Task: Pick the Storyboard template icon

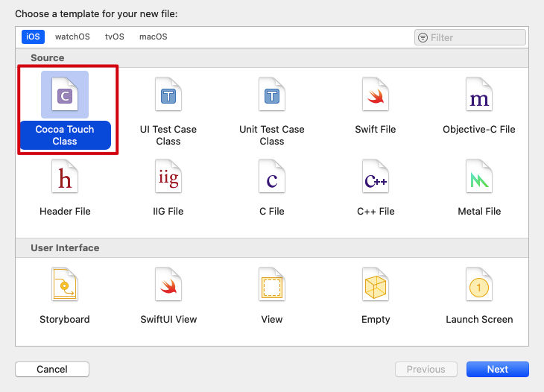Action: [x=65, y=285]
